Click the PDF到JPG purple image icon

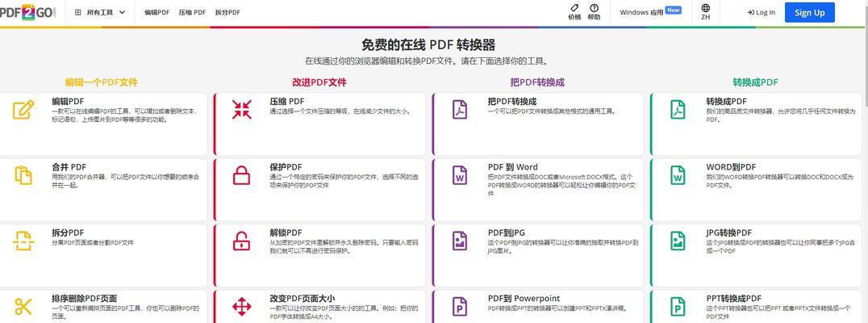click(x=460, y=241)
